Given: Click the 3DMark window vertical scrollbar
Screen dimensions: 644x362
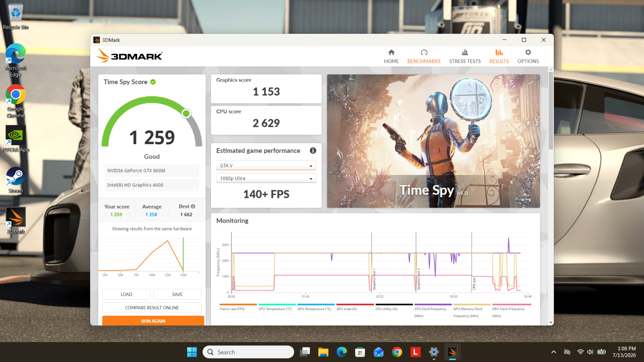Looking at the screenshot, I should point(551,111).
